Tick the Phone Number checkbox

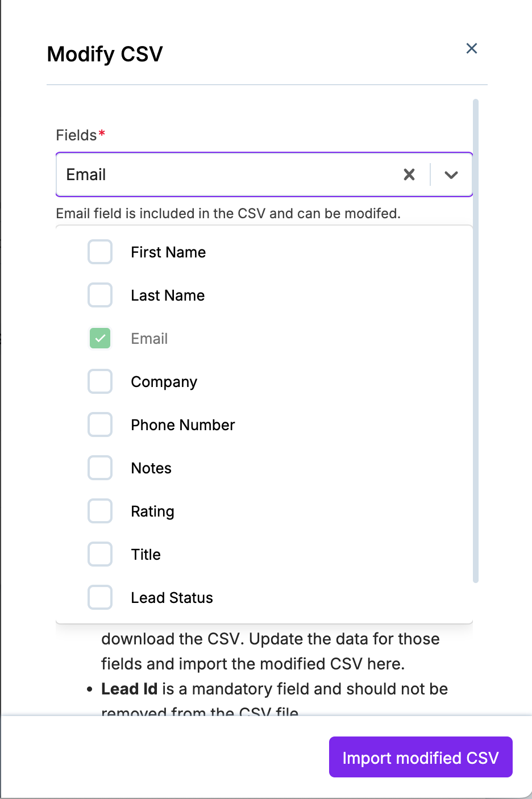click(100, 425)
